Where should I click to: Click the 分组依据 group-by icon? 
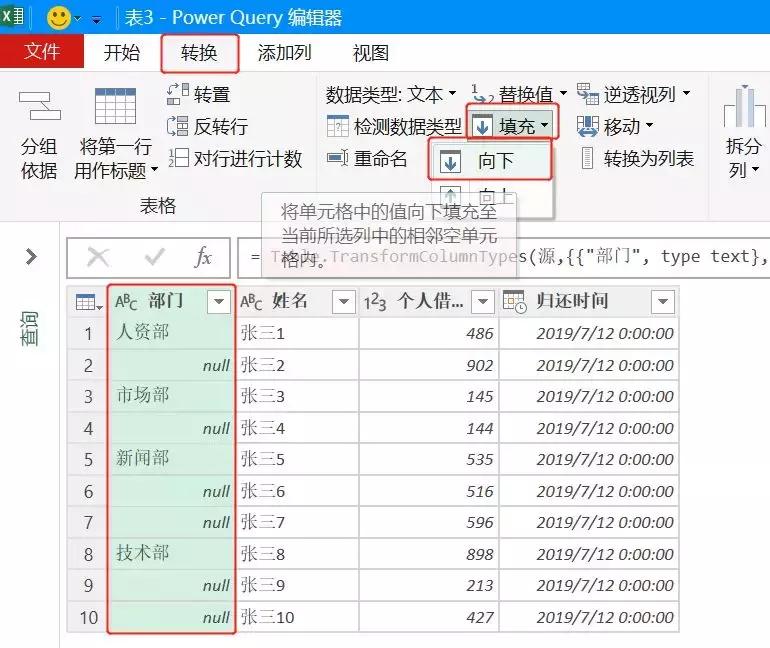(x=40, y=106)
